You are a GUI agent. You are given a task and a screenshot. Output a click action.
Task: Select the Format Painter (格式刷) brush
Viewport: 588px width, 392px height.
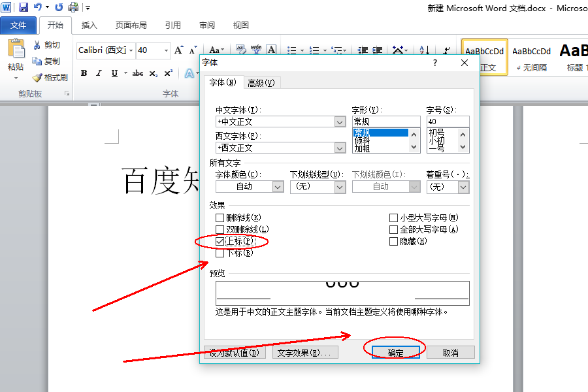point(37,78)
